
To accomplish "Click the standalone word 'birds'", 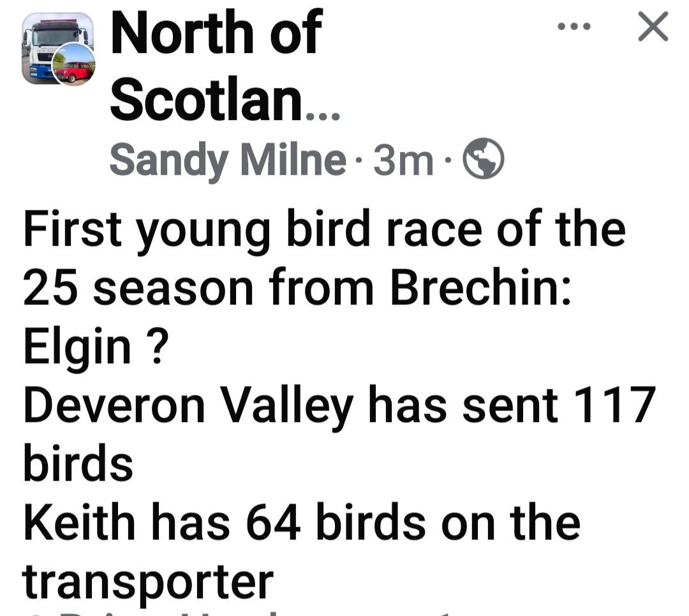I will (78, 462).
